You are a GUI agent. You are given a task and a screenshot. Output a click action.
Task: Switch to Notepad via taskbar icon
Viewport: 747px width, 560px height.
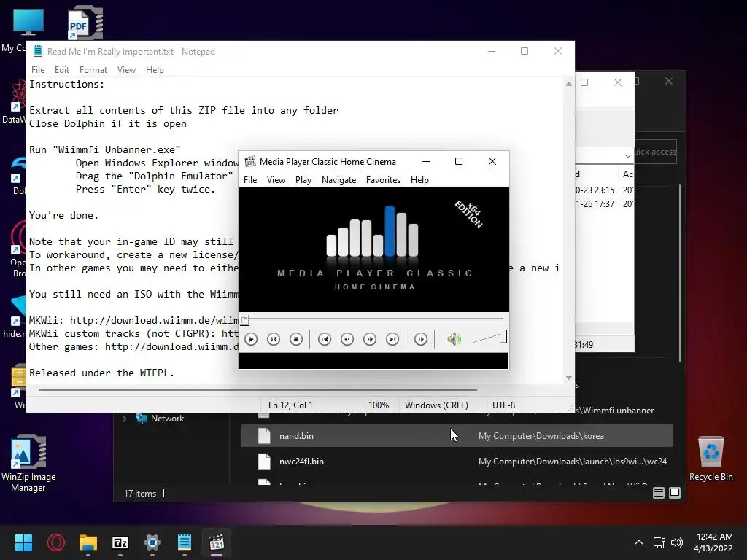(185, 542)
